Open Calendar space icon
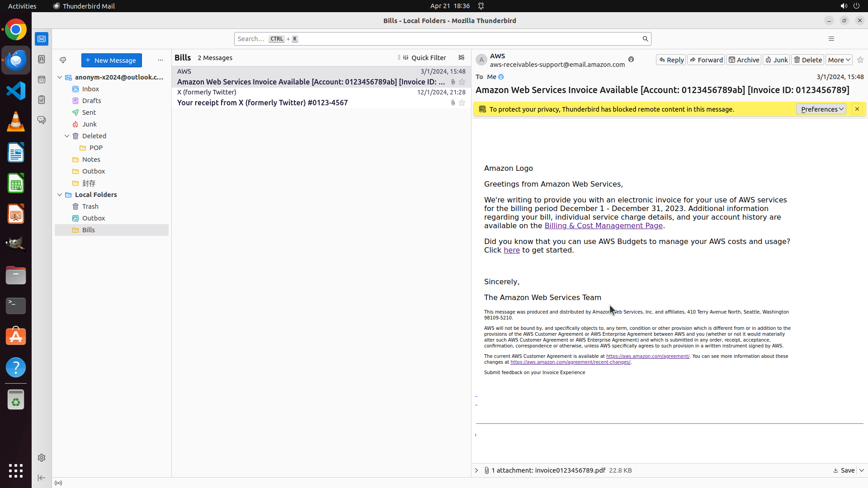This screenshot has width=868, height=488. (x=42, y=80)
